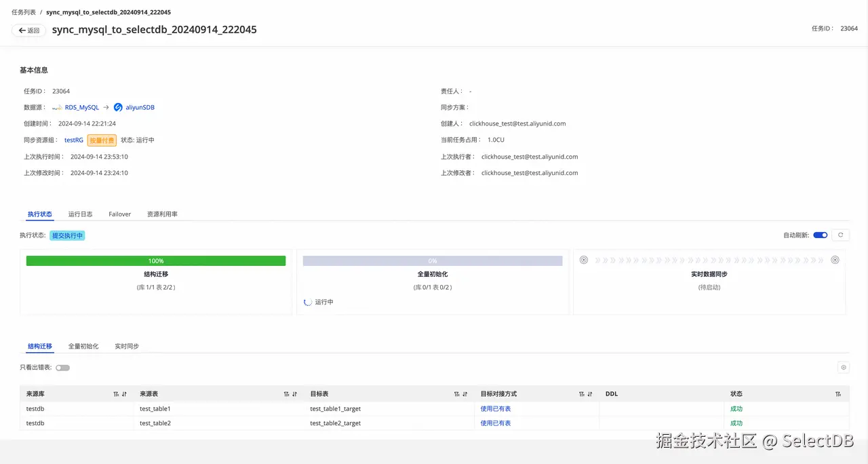Click the 创建人 email clickhouse_test@test.aliyunid.com
Screen dimensions: 868x464
517,123
